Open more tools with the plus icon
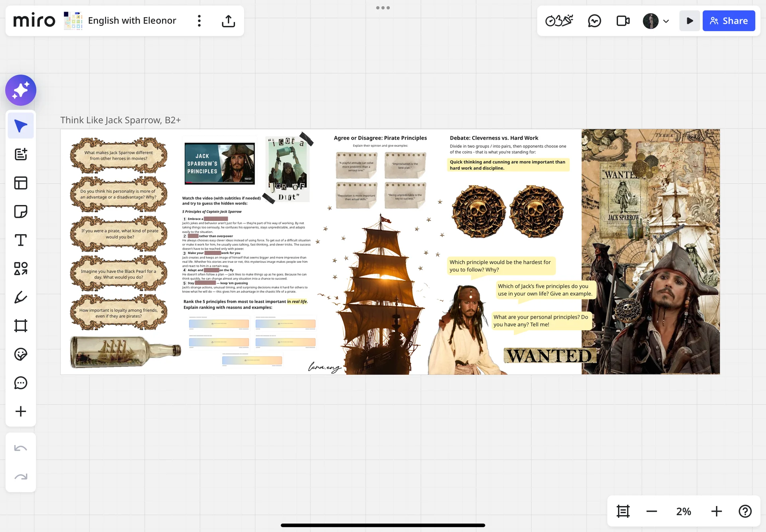 click(21, 412)
